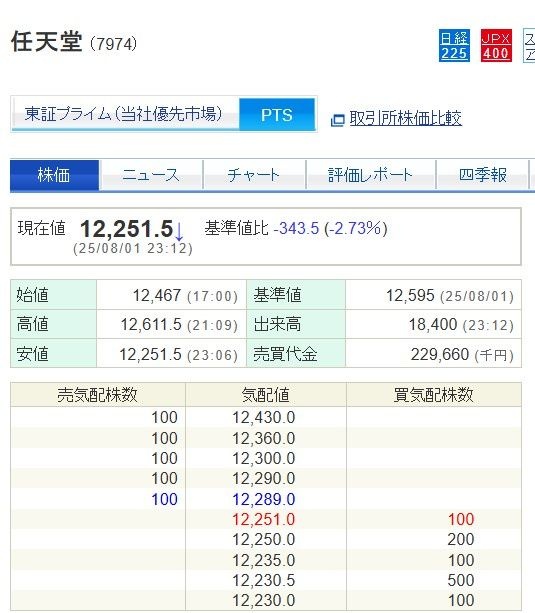Click the JPX400 index badge
Viewport: 535px width, 613px height.
(496, 45)
